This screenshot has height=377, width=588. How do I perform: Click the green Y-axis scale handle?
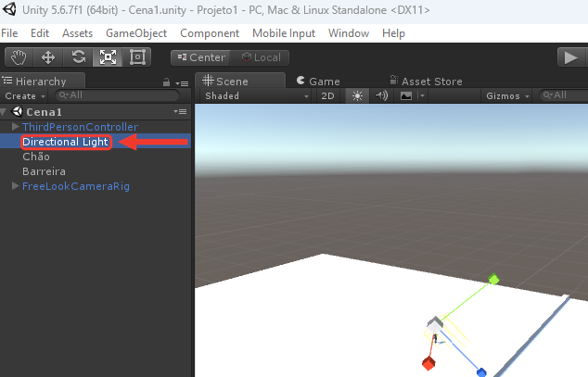pos(494,280)
